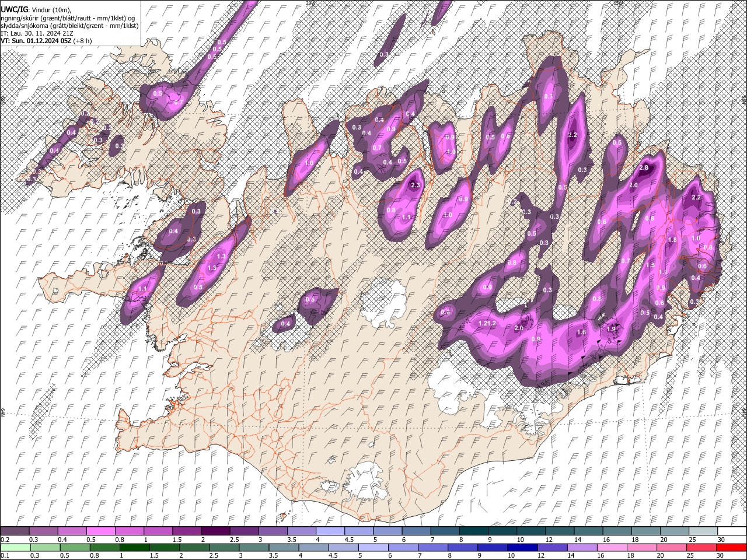747x560 pixels.
Task: Click the 1.6 snowfall value on the map
Action: (581, 332)
